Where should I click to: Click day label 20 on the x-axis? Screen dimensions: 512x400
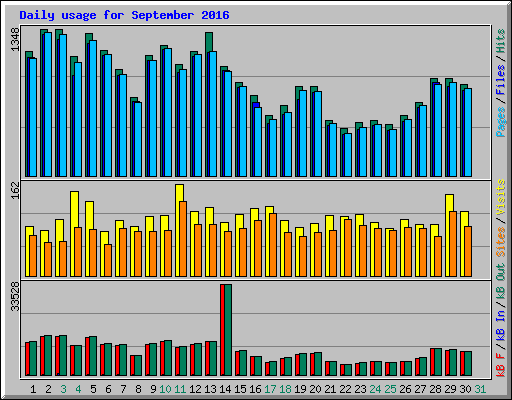click(x=315, y=389)
